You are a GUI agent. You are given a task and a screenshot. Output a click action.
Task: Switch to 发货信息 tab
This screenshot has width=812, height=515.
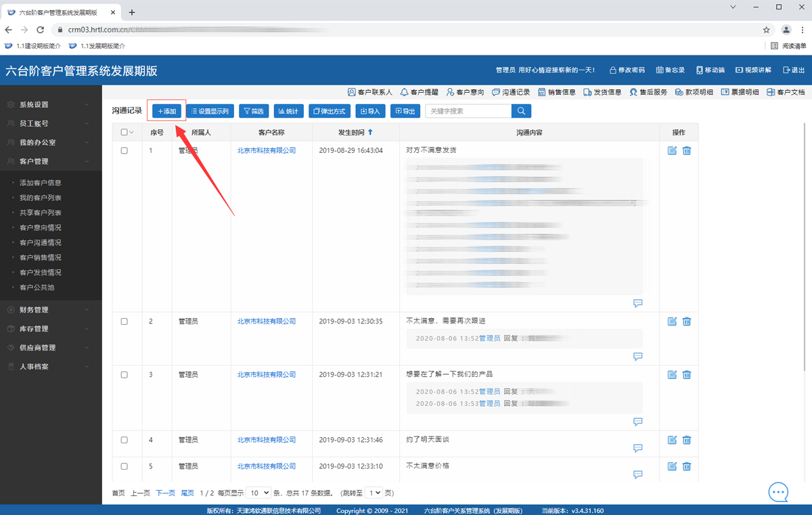pyautogui.click(x=603, y=92)
